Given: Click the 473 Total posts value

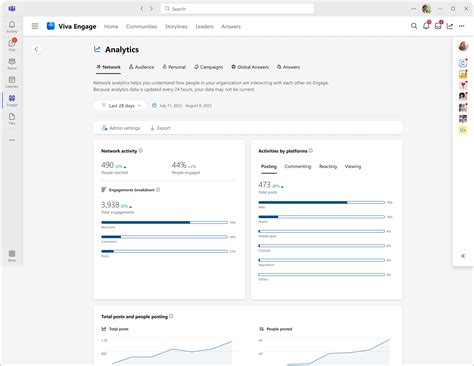Looking at the screenshot, I should (264, 184).
